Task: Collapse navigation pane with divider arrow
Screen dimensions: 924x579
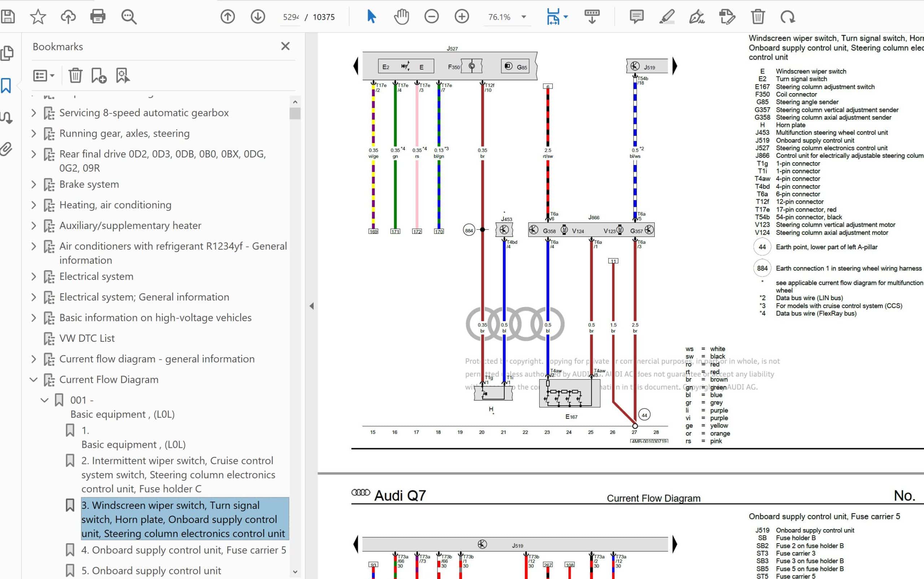Action: [x=311, y=306]
